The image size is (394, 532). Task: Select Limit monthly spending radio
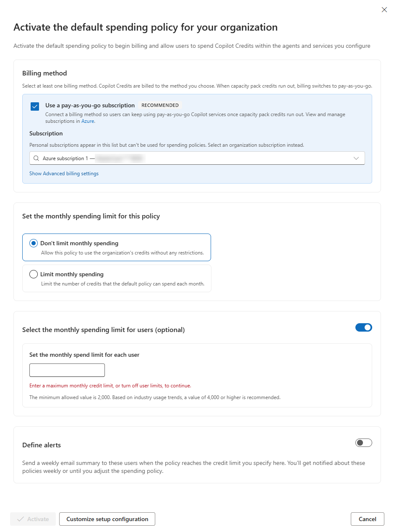click(34, 275)
